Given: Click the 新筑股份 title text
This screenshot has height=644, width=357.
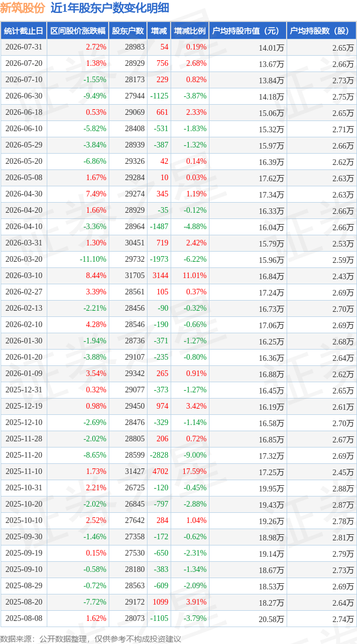Looking at the screenshot, I should [x=24, y=8].
